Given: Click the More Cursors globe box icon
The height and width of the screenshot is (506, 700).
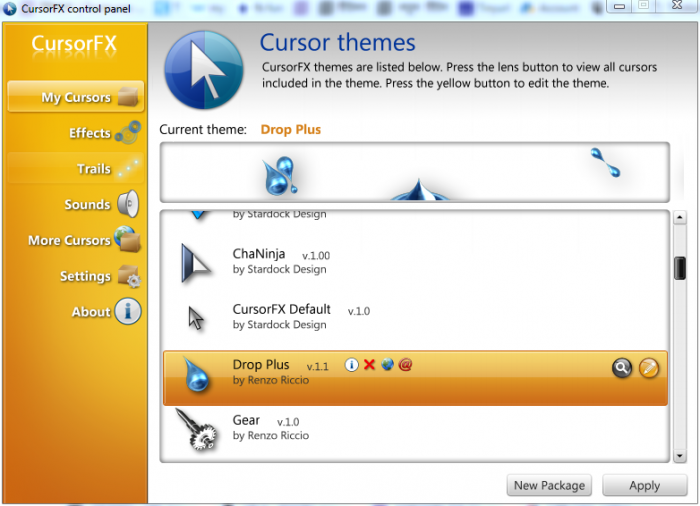Looking at the screenshot, I should 127,239.
